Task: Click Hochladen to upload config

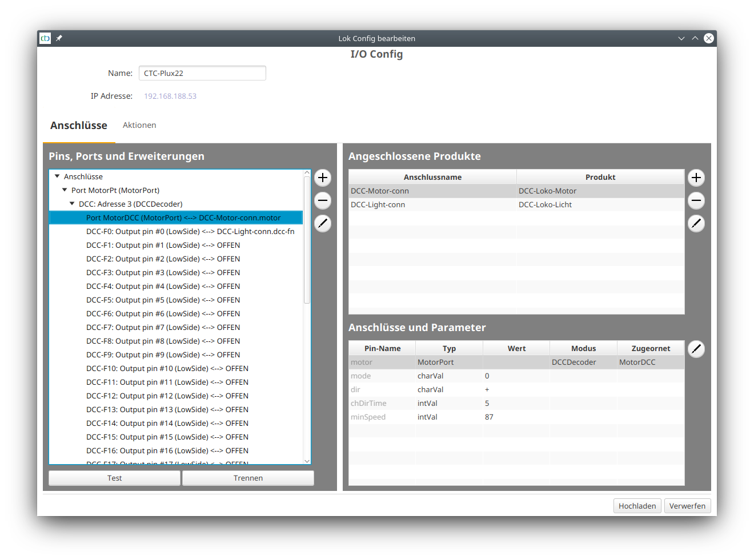Action: tap(637, 506)
